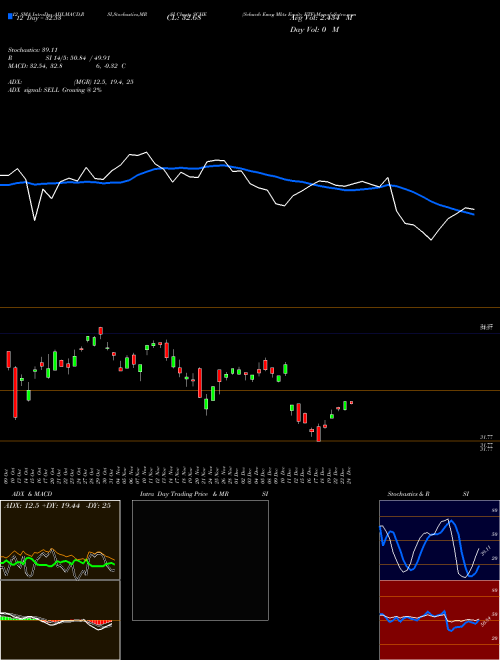The width and height of the screenshot is (500, 660).
Task: Click the 'Intra Day Trading Price & MR' title
Action: pyautogui.click(x=184, y=494)
